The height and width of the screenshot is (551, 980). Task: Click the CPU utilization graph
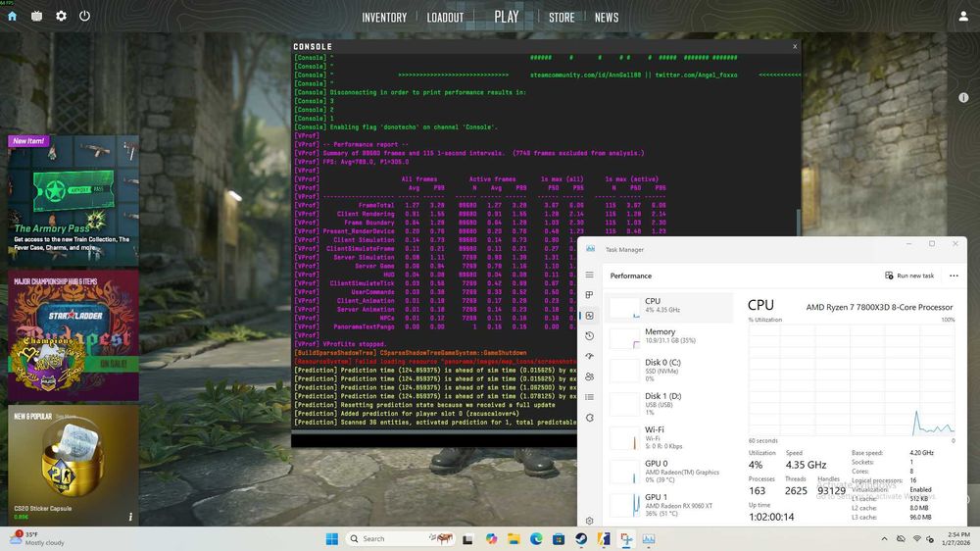pyautogui.click(x=852, y=380)
